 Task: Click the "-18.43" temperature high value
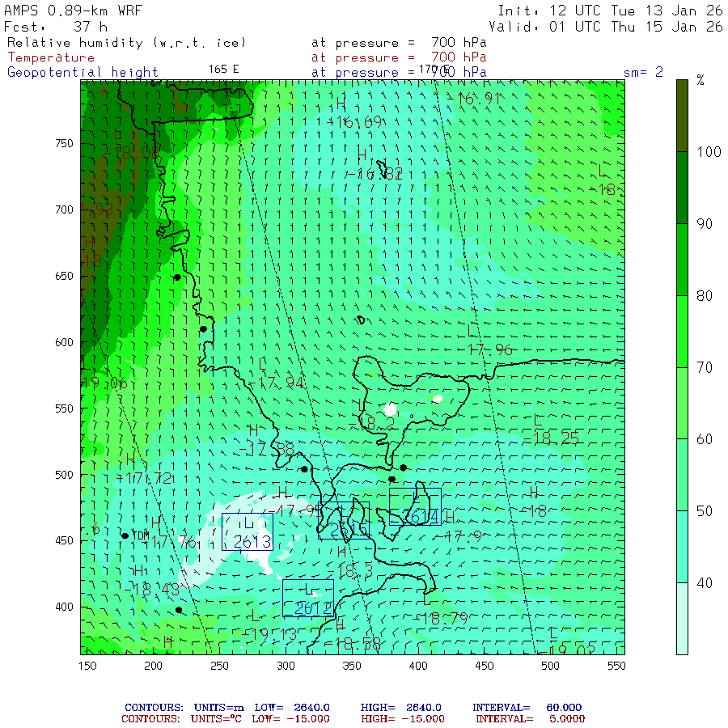[x=152, y=590]
